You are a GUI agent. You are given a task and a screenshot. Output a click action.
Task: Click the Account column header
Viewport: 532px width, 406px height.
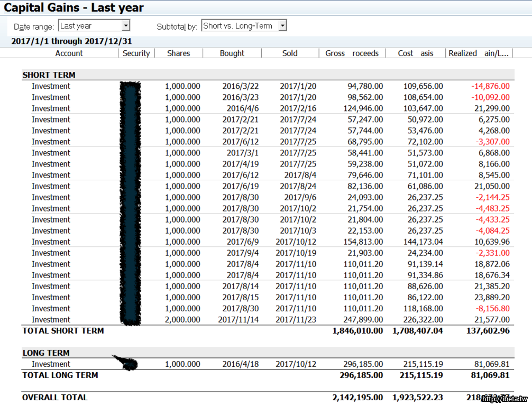pos(69,53)
